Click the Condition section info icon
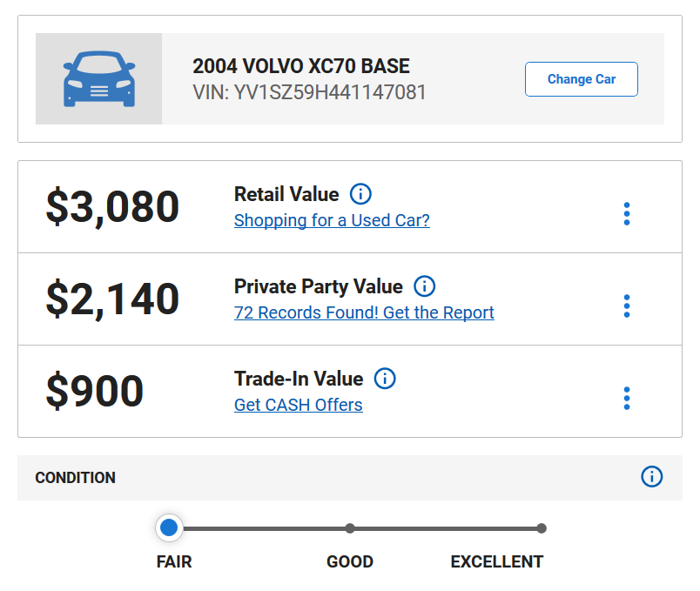 (651, 477)
